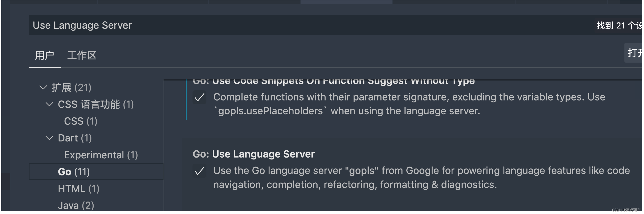Select the Go (11) tree item
644x214 pixels.
[74, 172]
